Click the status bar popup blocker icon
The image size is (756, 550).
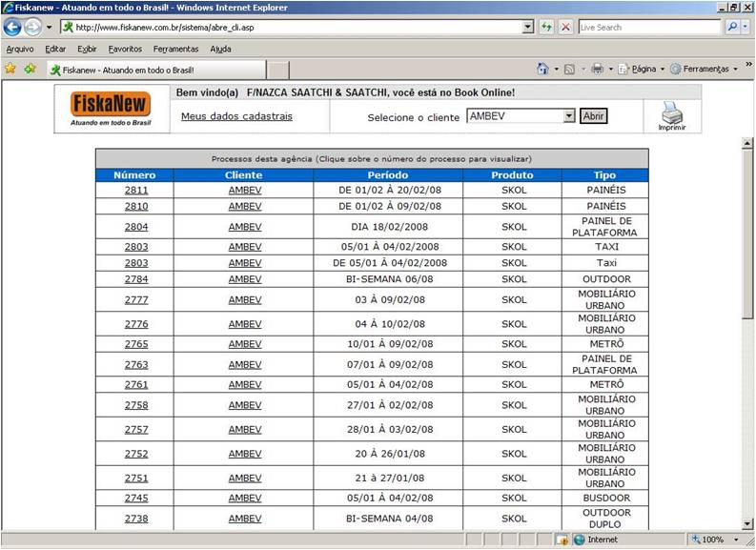[562, 540]
